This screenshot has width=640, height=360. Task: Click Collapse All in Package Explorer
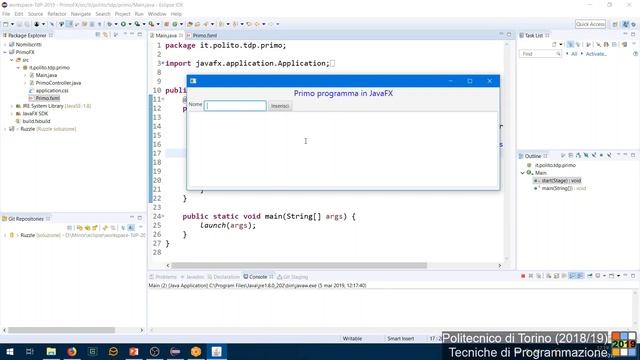pyautogui.click(x=98, y=35)
